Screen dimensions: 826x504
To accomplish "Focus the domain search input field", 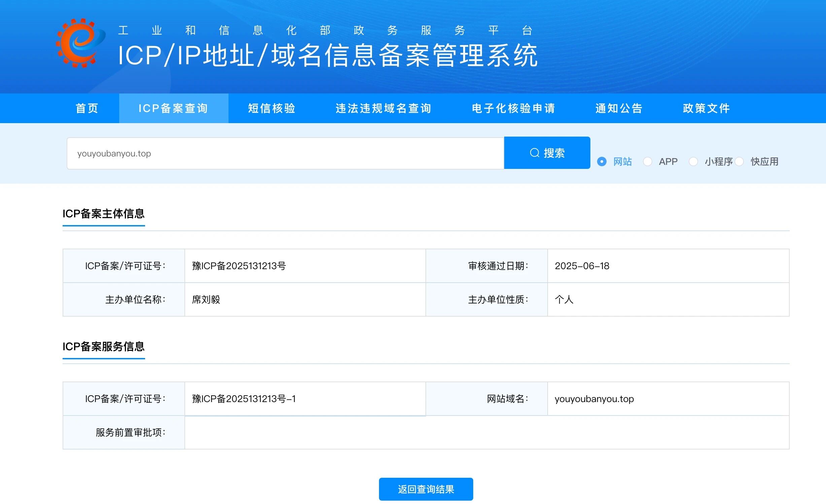I will tap(285, 153).
